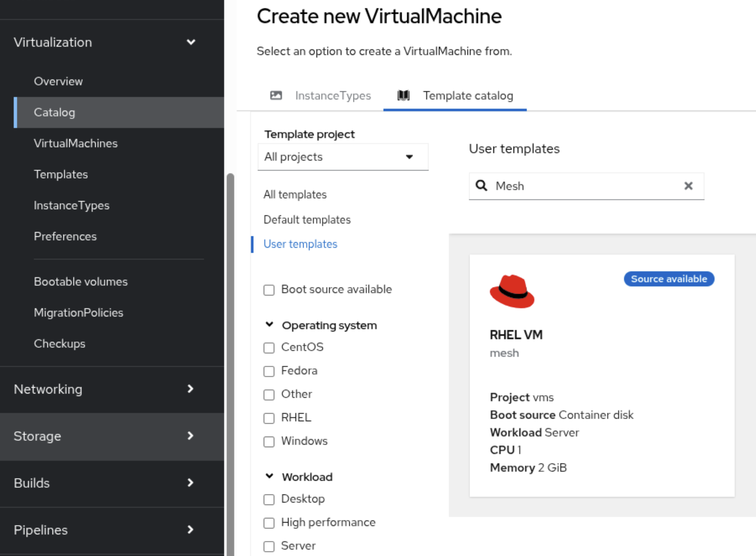Check the CentOS operating system filter
This screenshot has width=756, height=556.
(x=269, y=348)
